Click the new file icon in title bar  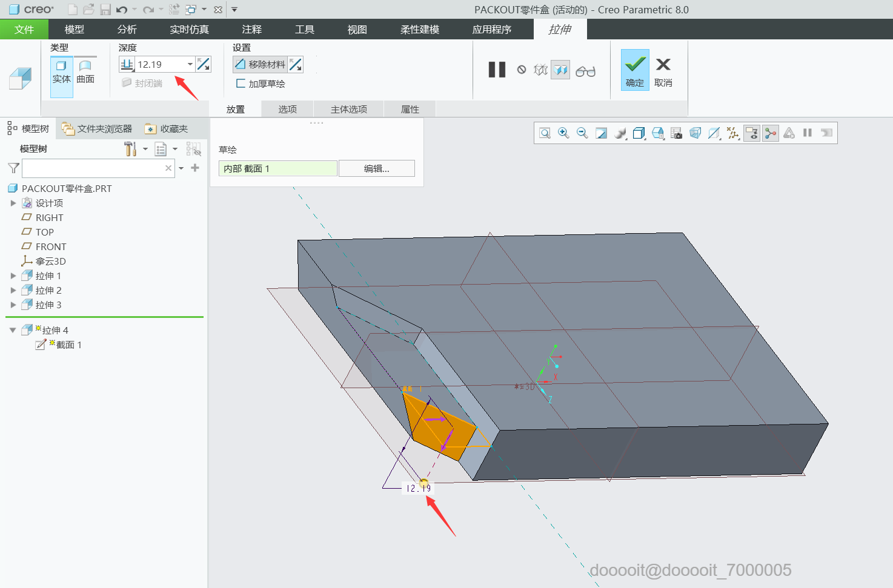[73, 10]
